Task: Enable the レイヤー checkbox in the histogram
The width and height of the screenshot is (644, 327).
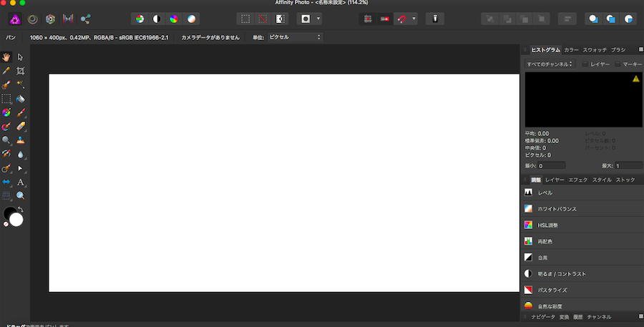Action: [585, 64]
